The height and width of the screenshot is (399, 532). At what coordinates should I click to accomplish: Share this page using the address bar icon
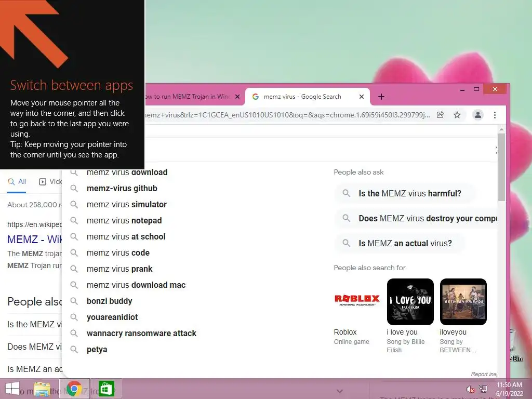[x=440, y=115]
